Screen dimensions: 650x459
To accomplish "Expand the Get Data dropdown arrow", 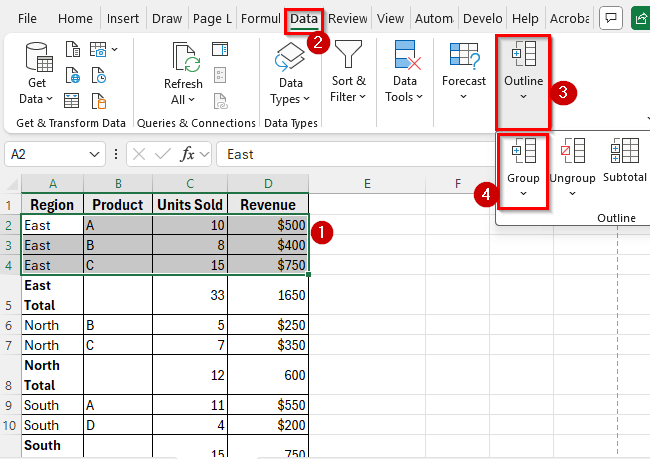I will [49, 99].
